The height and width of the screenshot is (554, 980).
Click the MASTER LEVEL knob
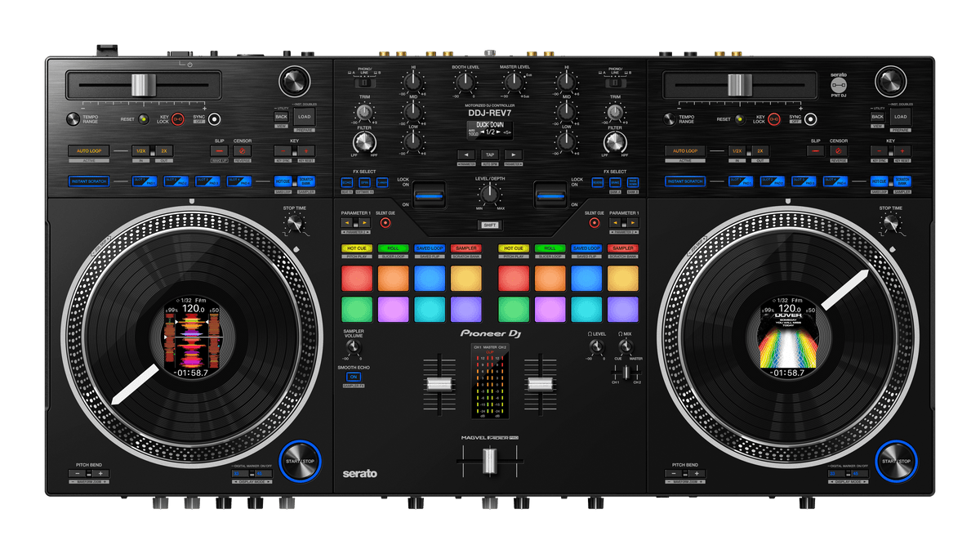pyautogui.click(x=512, y=81)
